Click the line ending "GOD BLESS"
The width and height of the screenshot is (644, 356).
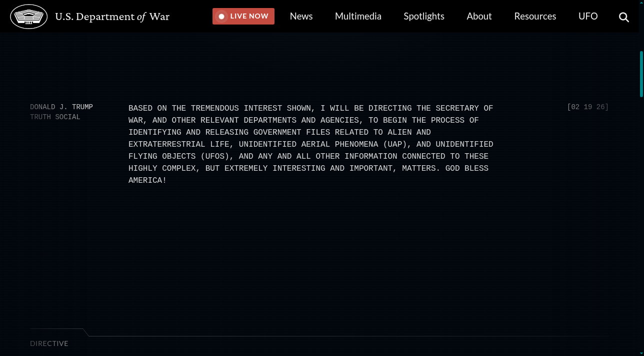[x=308, y=168]
